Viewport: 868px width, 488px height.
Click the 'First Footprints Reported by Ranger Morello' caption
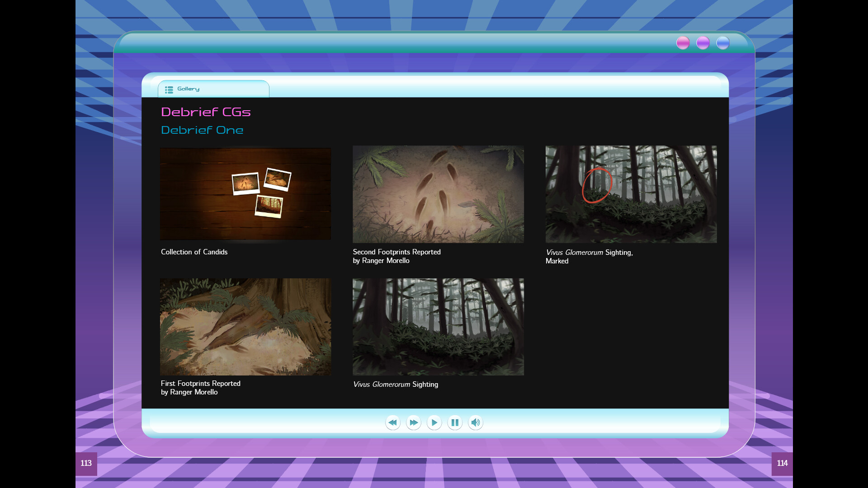(x=200, y=388)
